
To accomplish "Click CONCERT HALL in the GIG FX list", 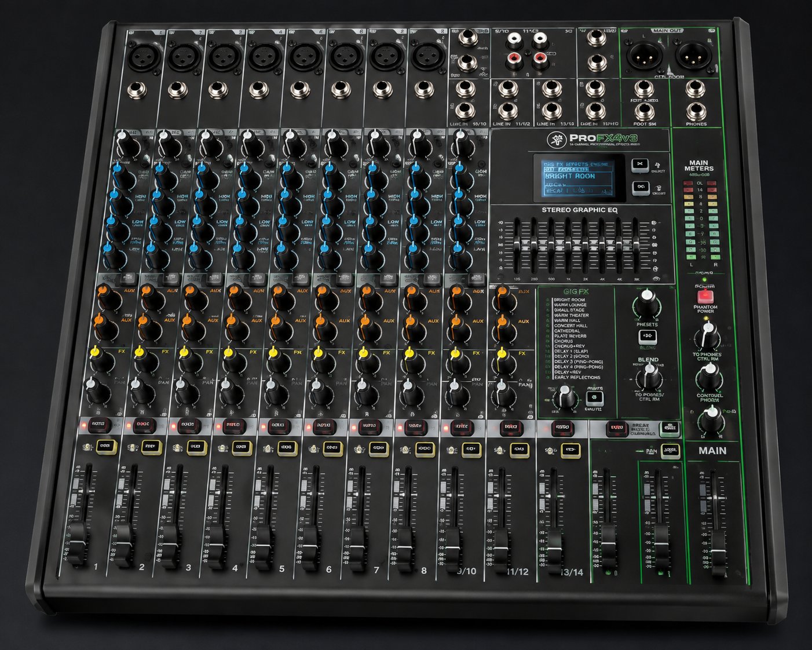I will click(x=570, y=326).
